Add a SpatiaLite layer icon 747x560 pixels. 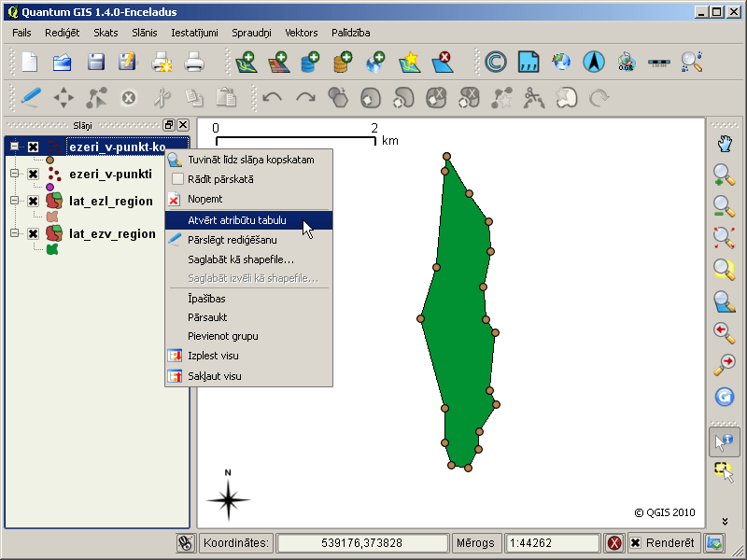tap(343, 62)
